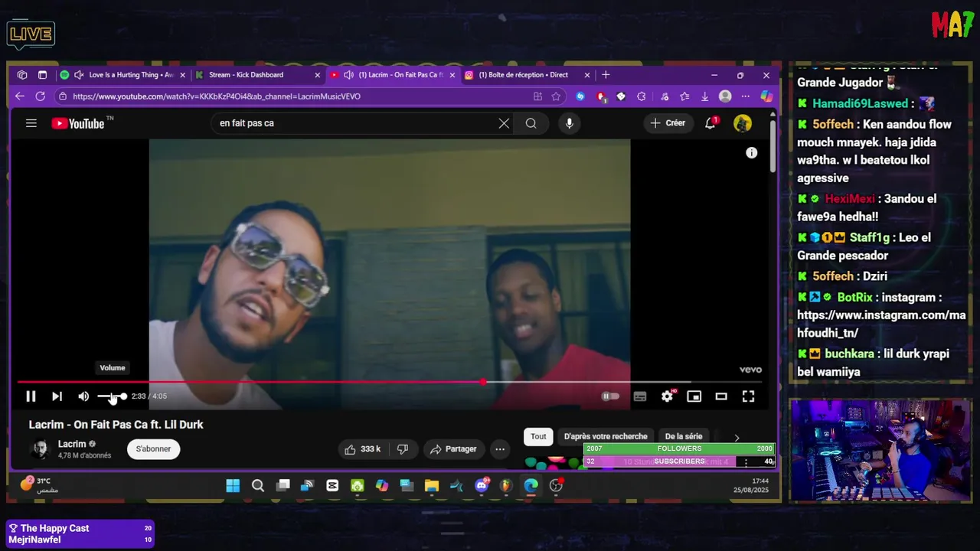Image resolution: width=980 pixels, height=551 pixels.
Task: Open the Edge browser taskbar icon
Action: click(531, 485)
